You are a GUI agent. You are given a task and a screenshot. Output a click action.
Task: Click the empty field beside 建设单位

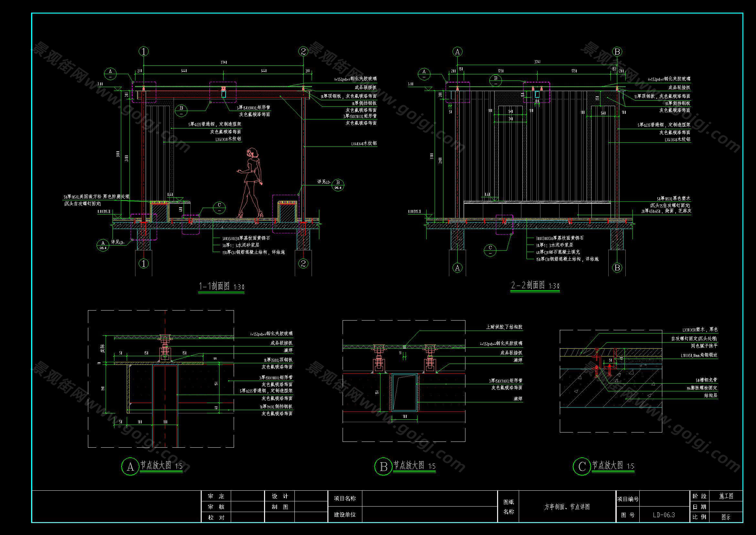pos(429,515)
